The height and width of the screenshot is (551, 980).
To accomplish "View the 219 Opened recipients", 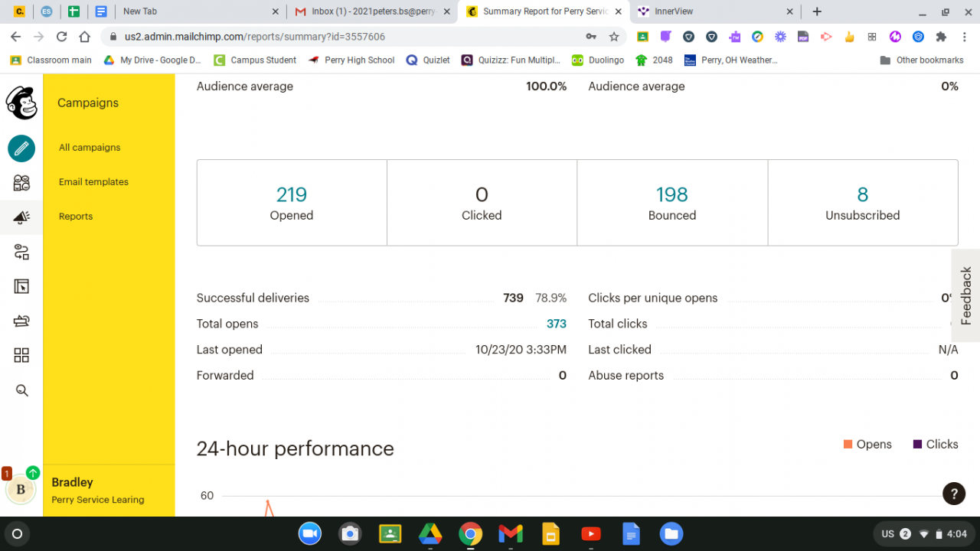I will 292,195.
